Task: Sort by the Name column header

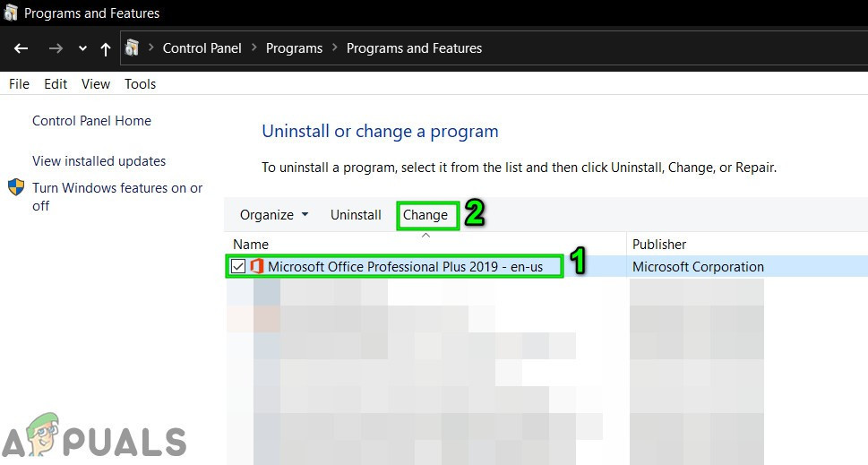Action: (251, 244)
